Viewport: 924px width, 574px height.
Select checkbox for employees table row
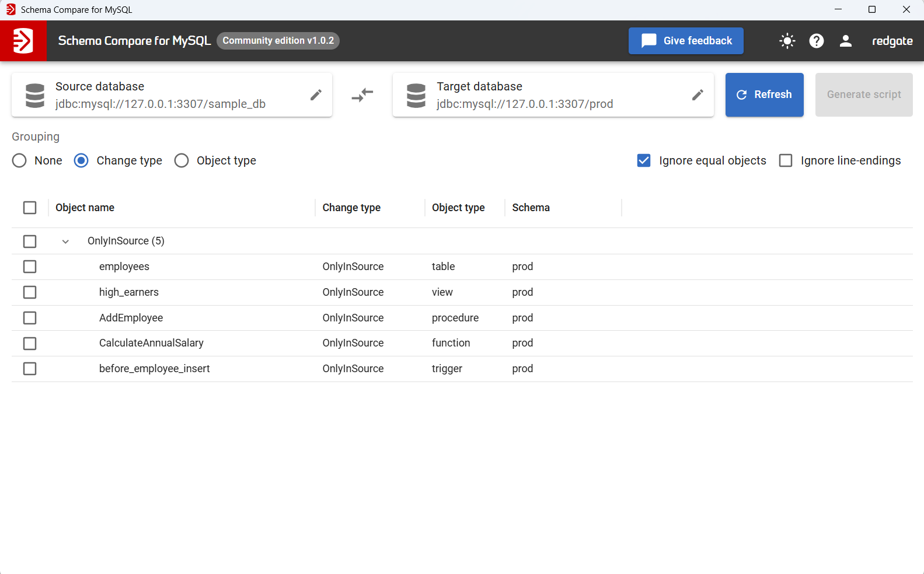(x=30, y=267)
